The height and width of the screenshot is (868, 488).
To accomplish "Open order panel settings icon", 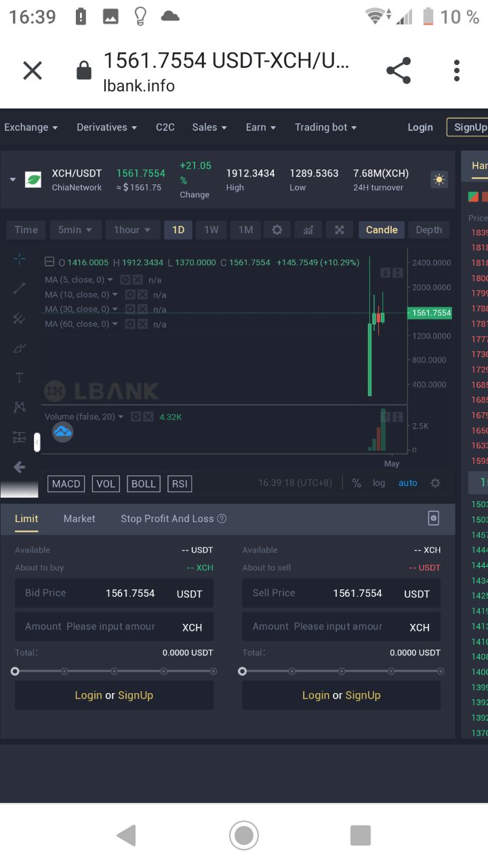I will point(434,518).
